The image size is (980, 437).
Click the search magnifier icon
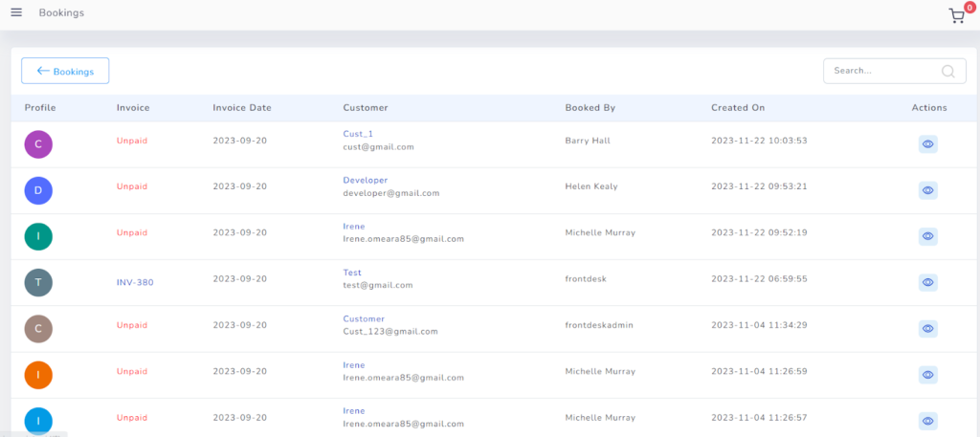(947, 71)
